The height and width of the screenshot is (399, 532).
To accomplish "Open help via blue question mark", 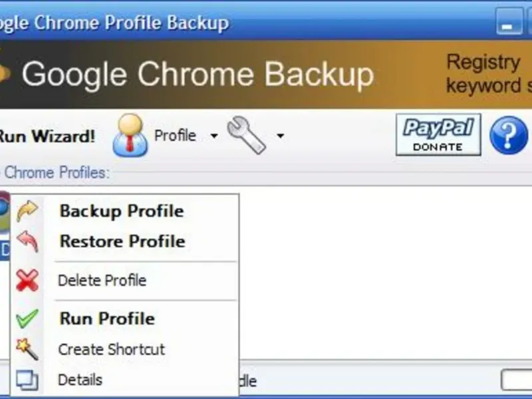I will tap(508, 136).
